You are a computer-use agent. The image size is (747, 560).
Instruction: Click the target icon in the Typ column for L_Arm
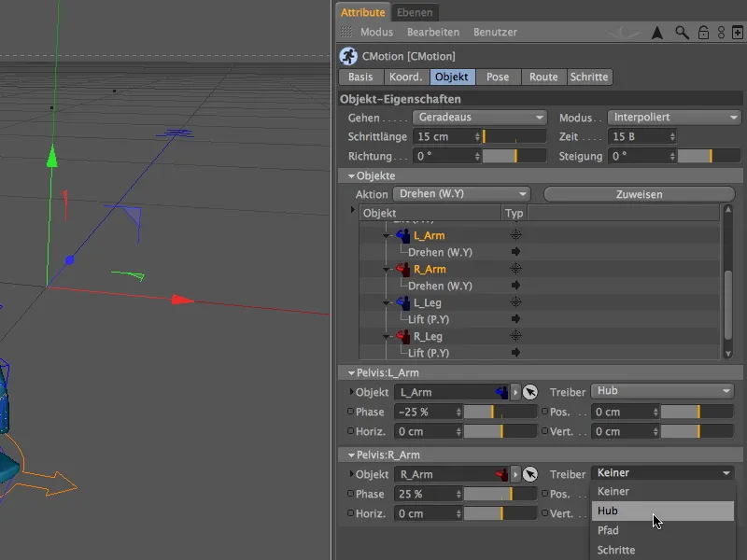click(514, 235)
